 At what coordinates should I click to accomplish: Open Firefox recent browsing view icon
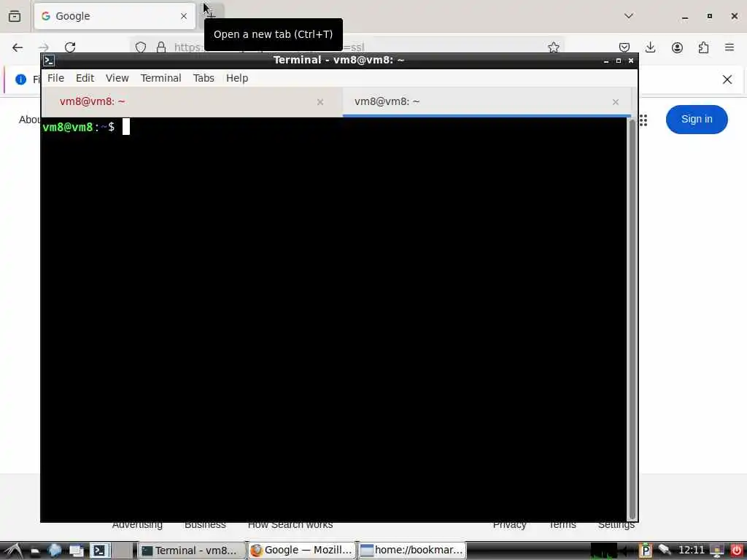click(x=15, y=16)
